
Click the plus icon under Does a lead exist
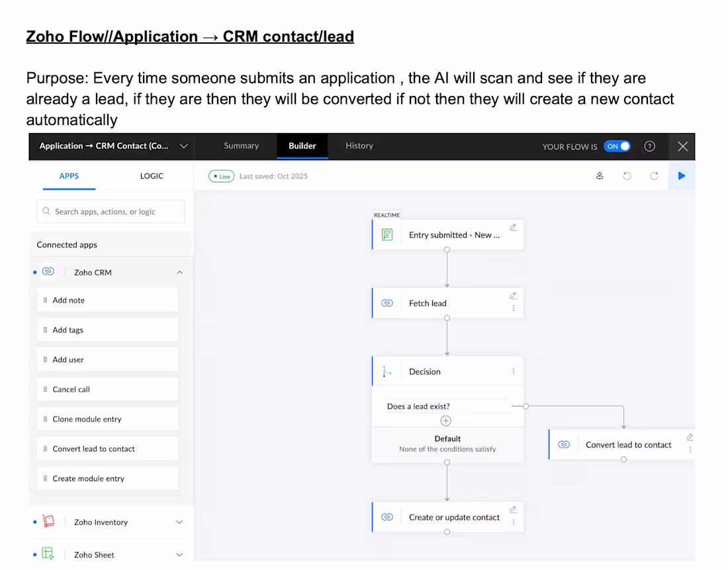click(x=447, y=420)
